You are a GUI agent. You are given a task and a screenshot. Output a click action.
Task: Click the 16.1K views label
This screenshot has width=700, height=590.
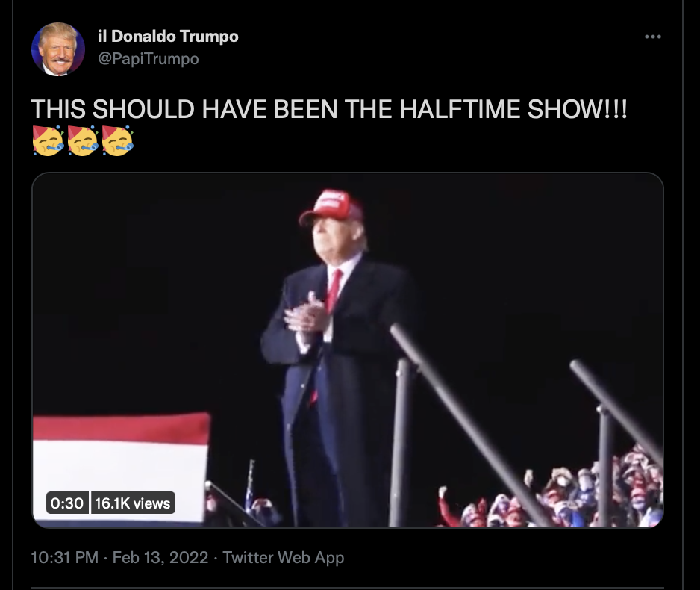pyautogui.click(x=133, y=503)
